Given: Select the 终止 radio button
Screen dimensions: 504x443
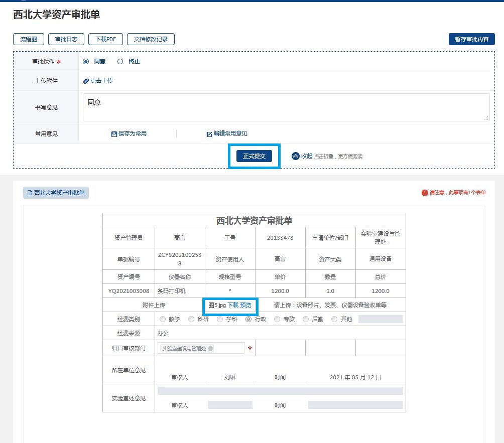Looking at the screenshot, I should tap(120, 62).
